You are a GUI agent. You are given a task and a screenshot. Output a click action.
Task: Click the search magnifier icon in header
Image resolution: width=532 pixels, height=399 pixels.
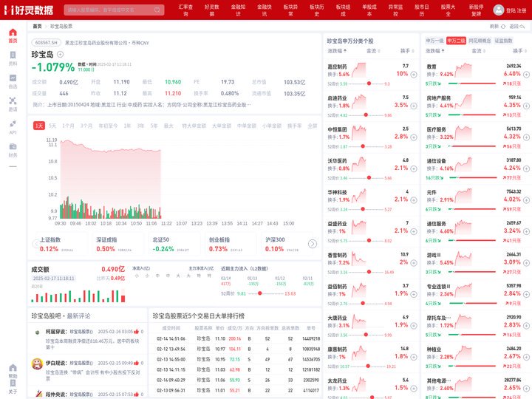[157, 10]
